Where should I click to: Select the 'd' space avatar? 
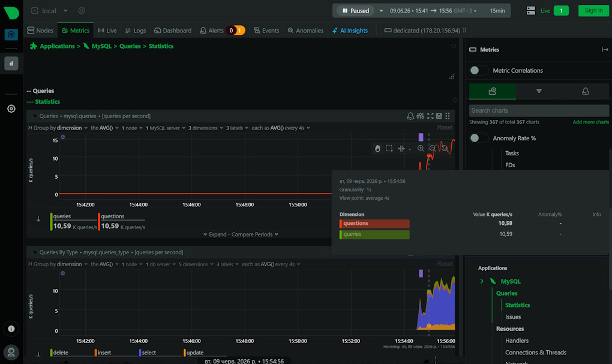11,63
